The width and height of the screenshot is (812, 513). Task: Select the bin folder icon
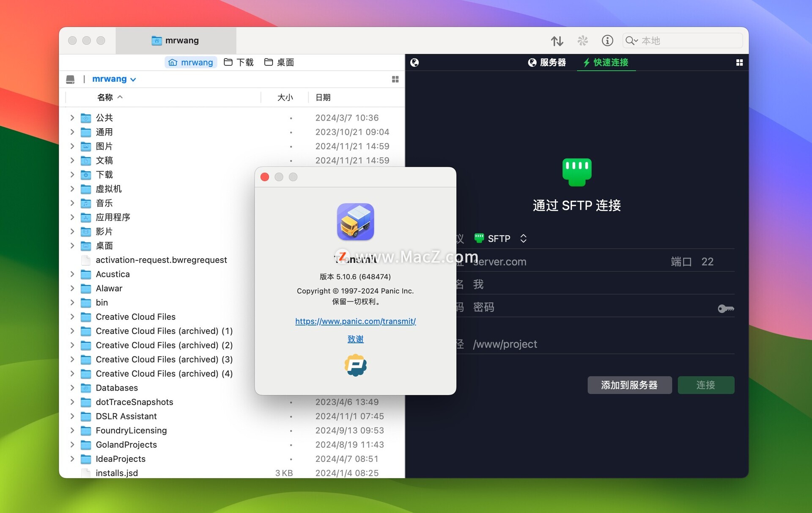click(86, 303)
